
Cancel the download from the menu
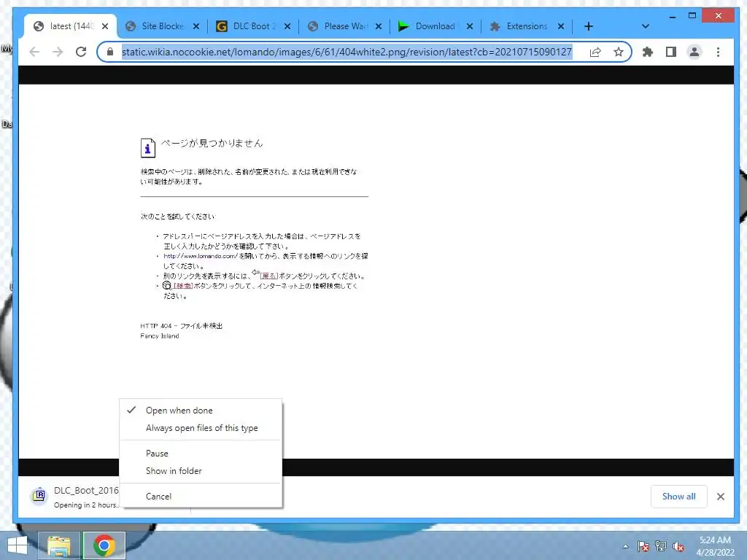click(201, 496)
